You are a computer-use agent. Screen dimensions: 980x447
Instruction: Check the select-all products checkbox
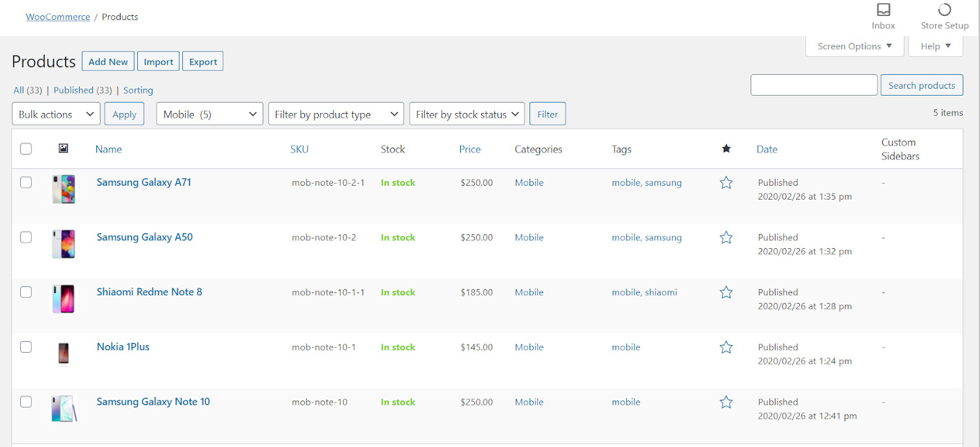coord(26,149)
